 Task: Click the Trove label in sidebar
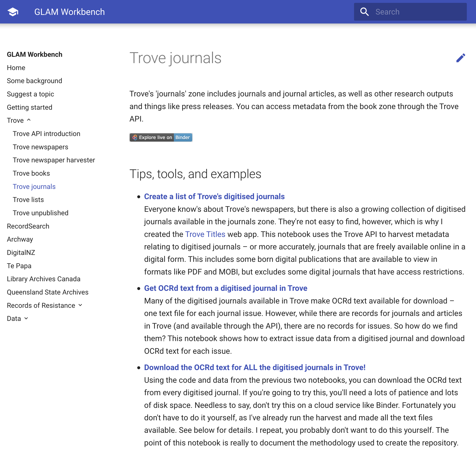pos(15,120)
